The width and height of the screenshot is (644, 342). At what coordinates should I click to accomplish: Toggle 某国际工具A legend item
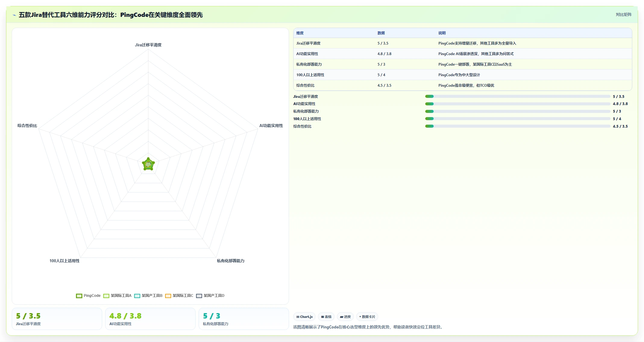117,296
